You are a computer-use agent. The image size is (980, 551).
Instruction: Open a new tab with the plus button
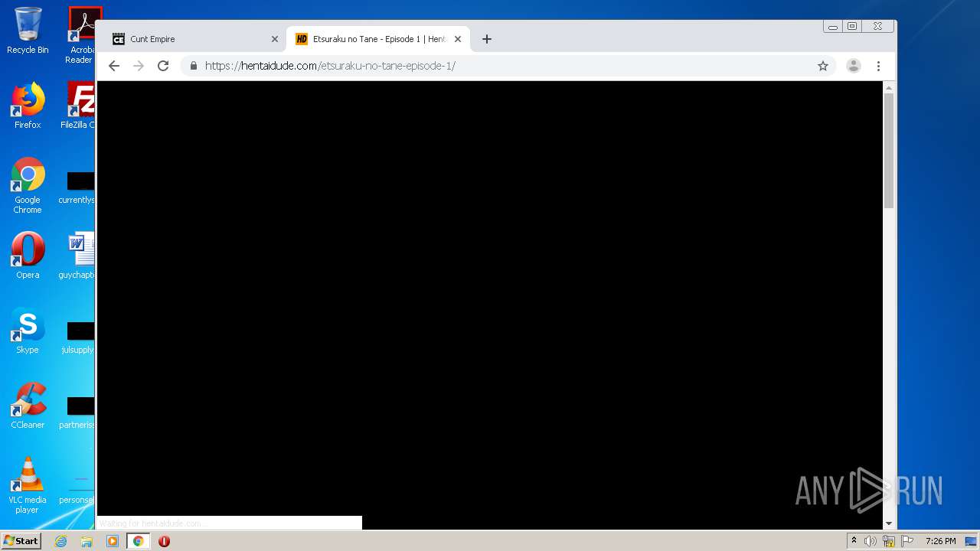[487, 39]
